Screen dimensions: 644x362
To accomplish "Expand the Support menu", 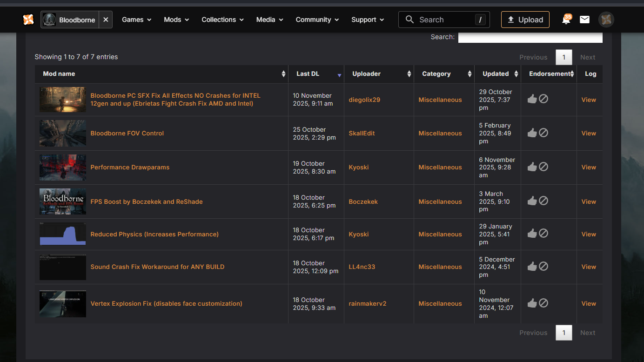I will [x=368, y=20].
